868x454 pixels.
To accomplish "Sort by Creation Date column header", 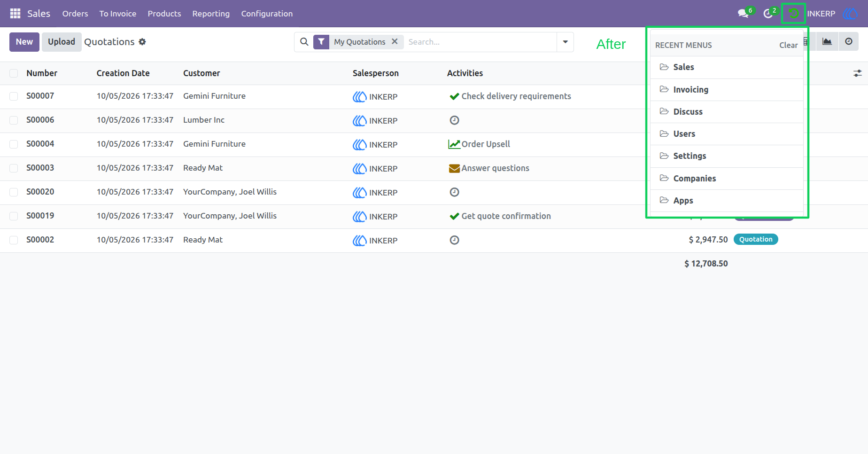I will (123, 73).
